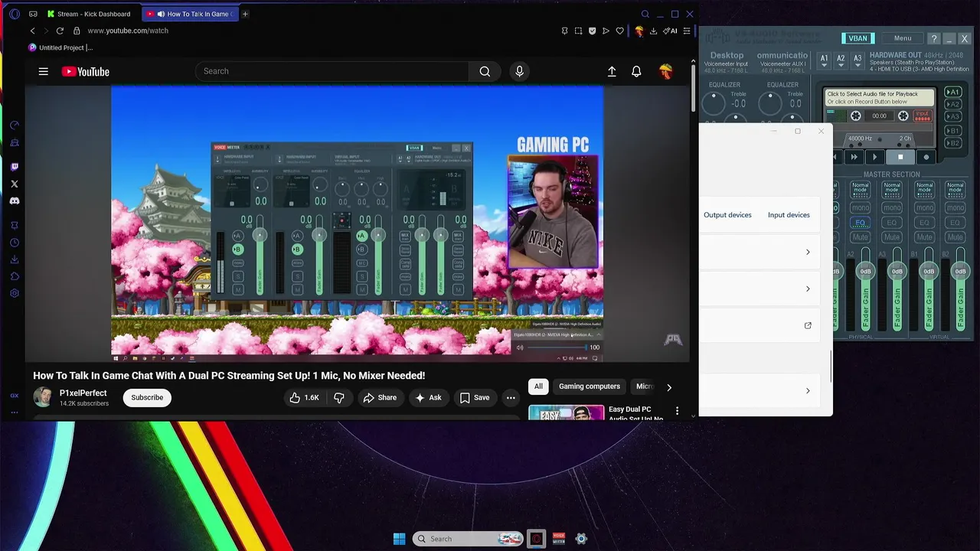
Task: Open Voicemeeter help question mark
Action: (933, 38)
